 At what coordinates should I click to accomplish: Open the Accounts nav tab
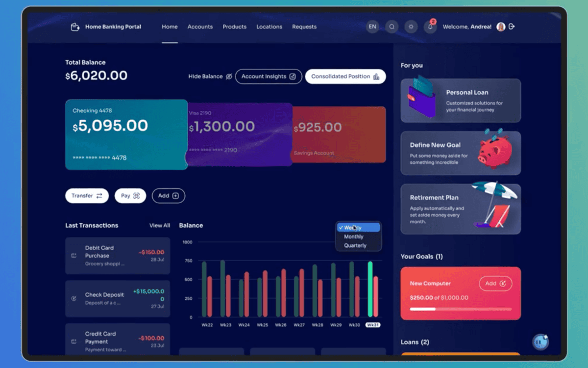(x=200, y=27)
